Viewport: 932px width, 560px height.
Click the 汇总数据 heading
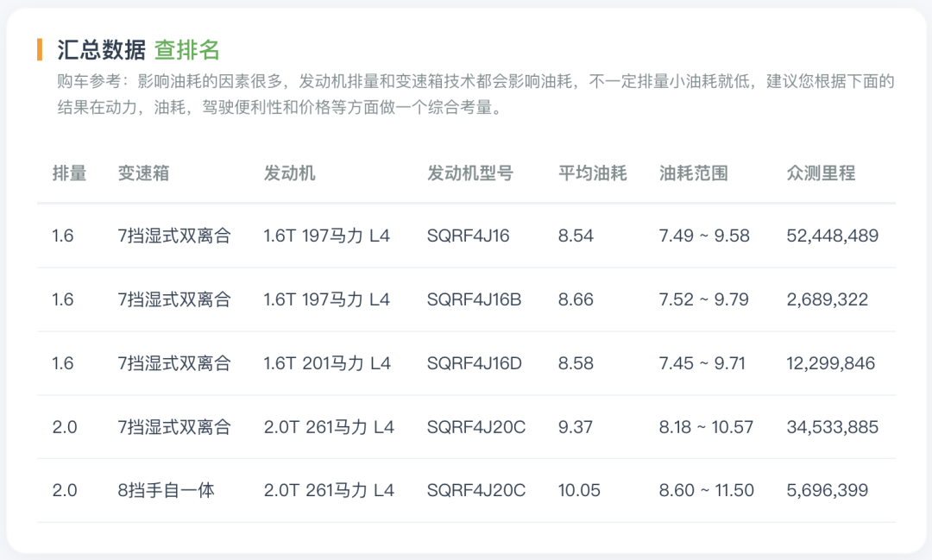tap(101, 50)
